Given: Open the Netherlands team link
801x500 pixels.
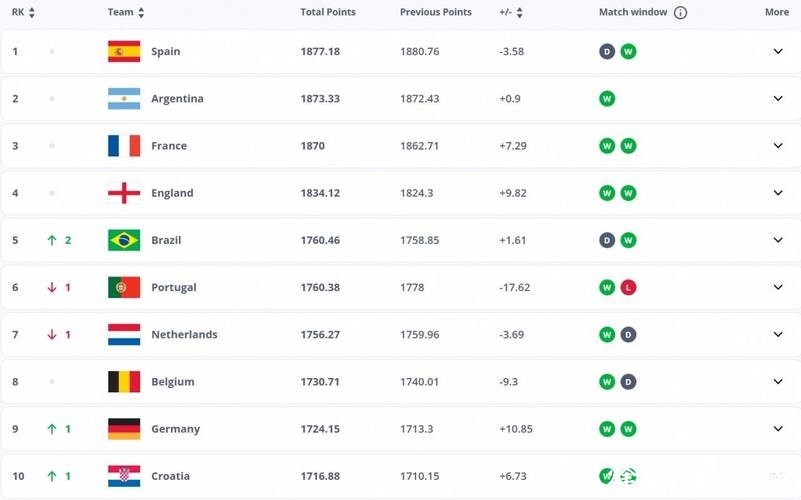Looking at the screenshot, I should point(184,335).
